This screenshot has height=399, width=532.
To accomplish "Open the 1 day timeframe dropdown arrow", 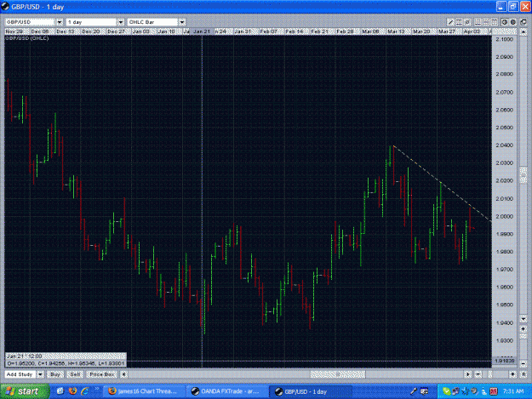I will tap(121, 22).
